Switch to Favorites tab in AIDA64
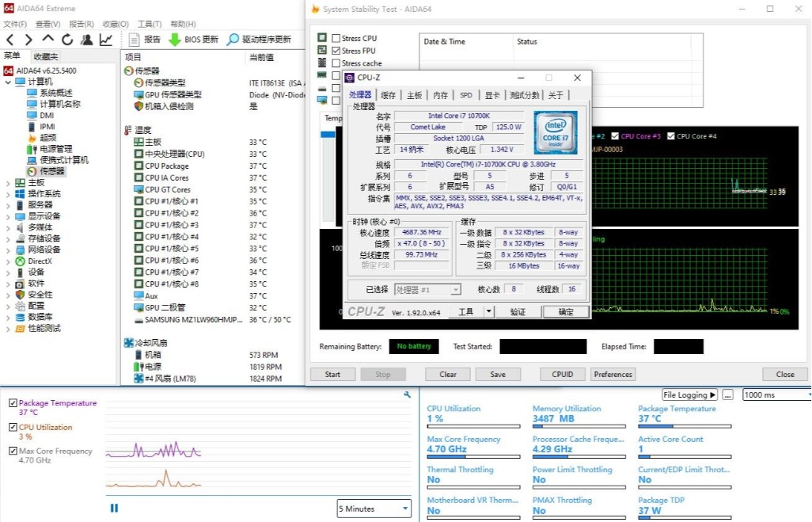 46,56
